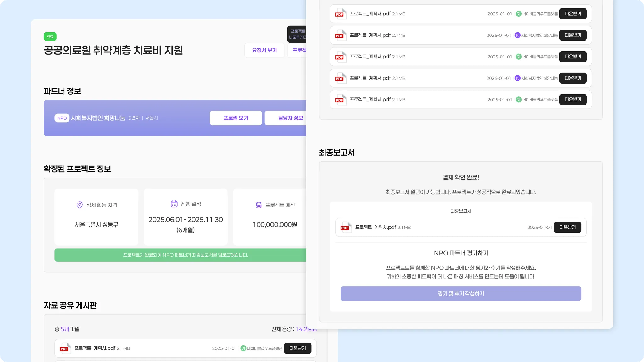Click 다운받기 in bottom-left file list

point(297,348)
